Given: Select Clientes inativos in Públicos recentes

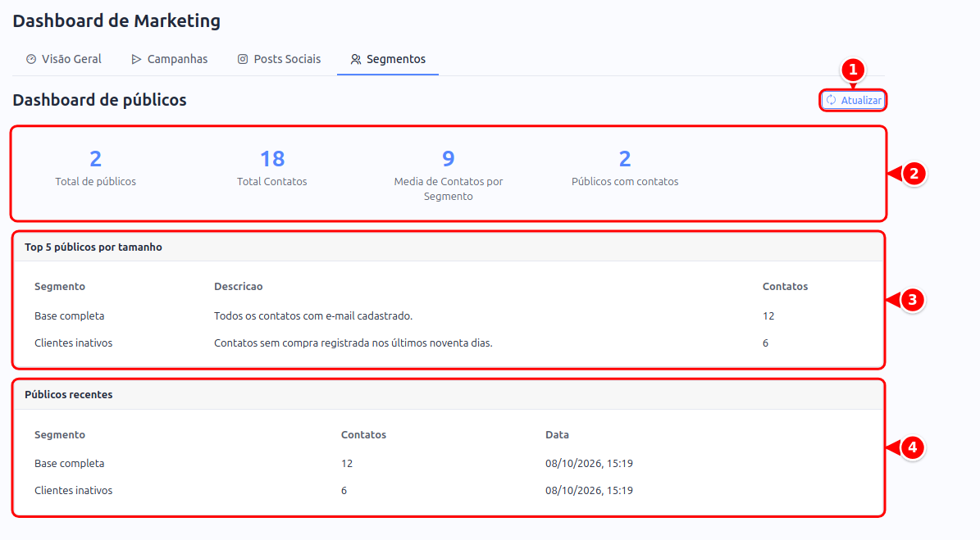Looking at the screenshot, I should click(74, 491).
